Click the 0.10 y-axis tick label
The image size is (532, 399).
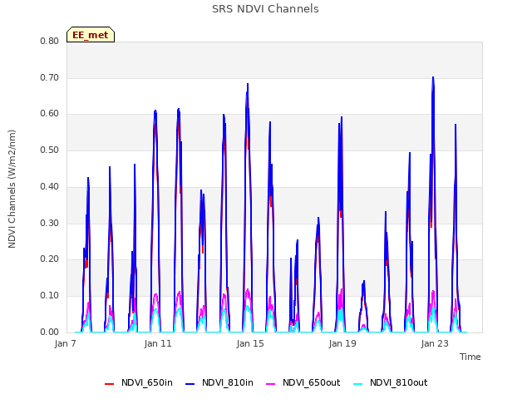click(x=50, y=296)
